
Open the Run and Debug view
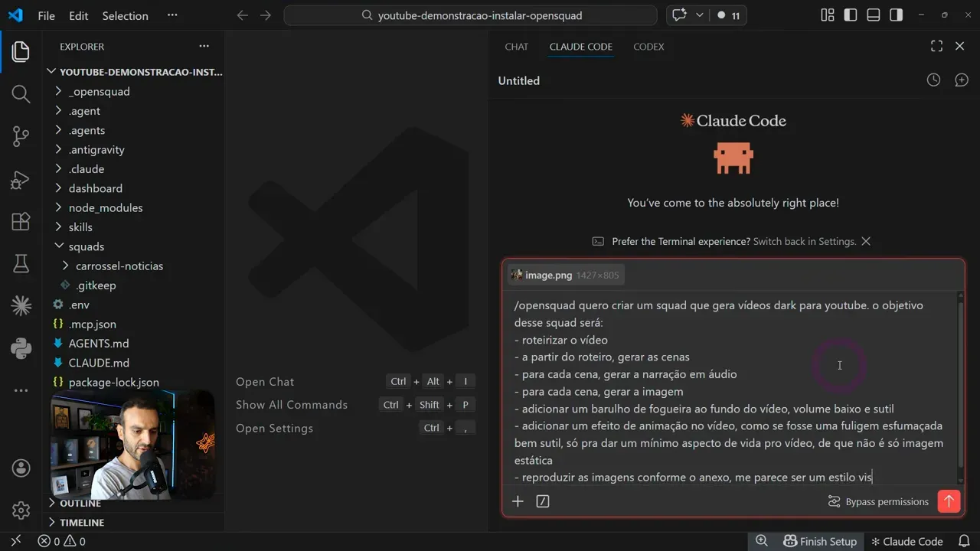coord(21,180)
